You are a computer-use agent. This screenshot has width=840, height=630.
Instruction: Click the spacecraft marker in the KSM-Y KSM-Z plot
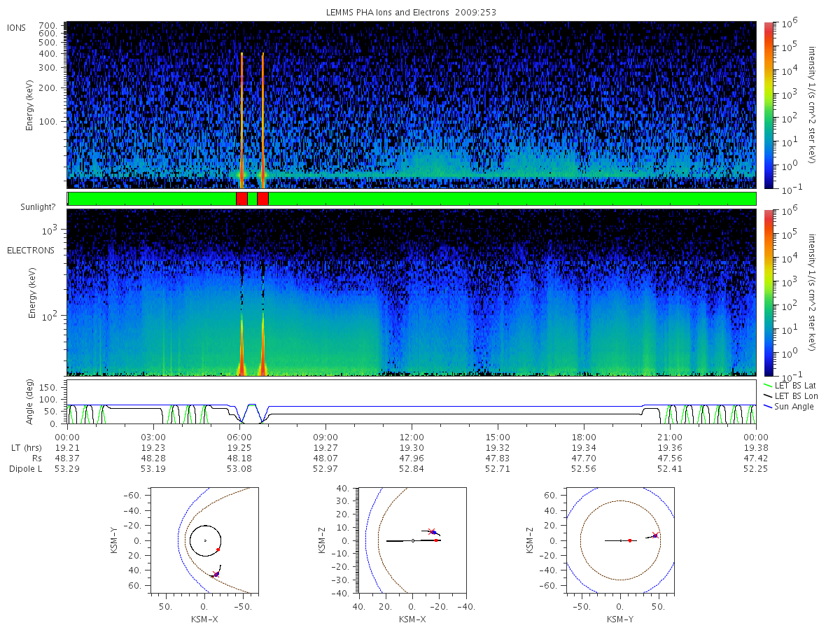pos(655,535)
